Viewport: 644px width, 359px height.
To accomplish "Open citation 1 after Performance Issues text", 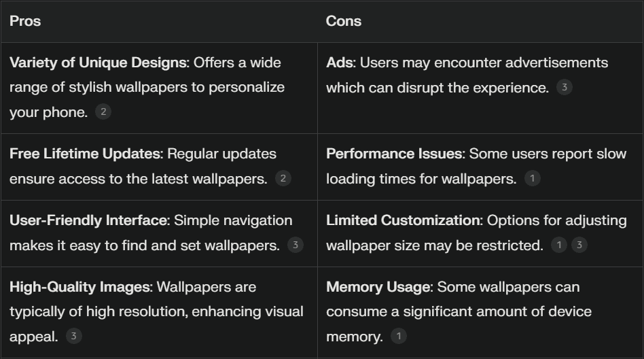I will pyautogui.click(x=533, y=178).
